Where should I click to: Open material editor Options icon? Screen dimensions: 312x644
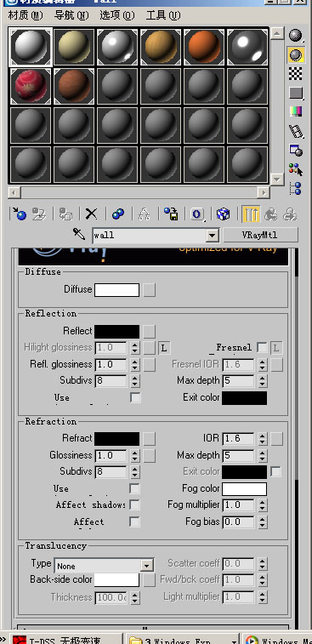[296, 151]
